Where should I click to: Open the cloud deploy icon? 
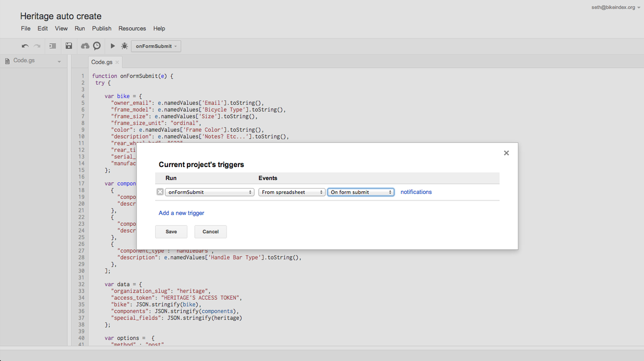tap(85, 46)
